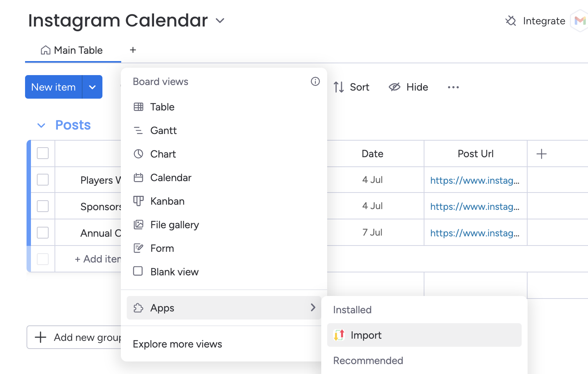Viewport: 588px width, 374px height.
Task: Click the Add item input row
Action: pos(98,259)
